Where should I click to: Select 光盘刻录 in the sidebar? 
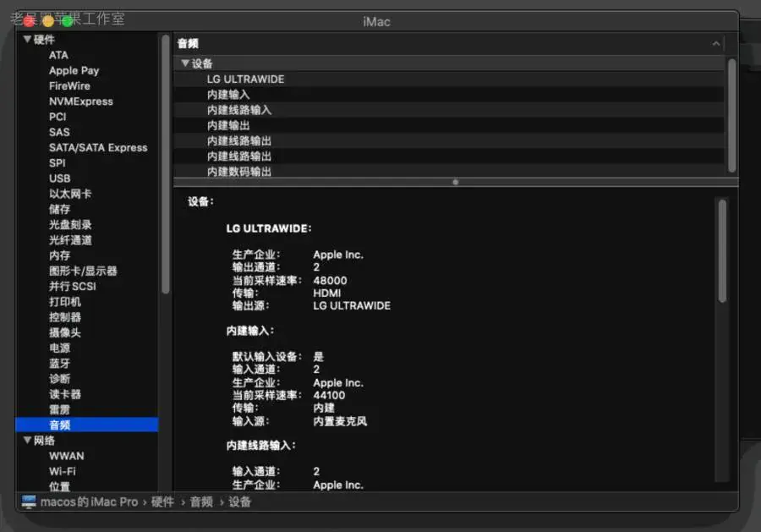coord(70,225)
